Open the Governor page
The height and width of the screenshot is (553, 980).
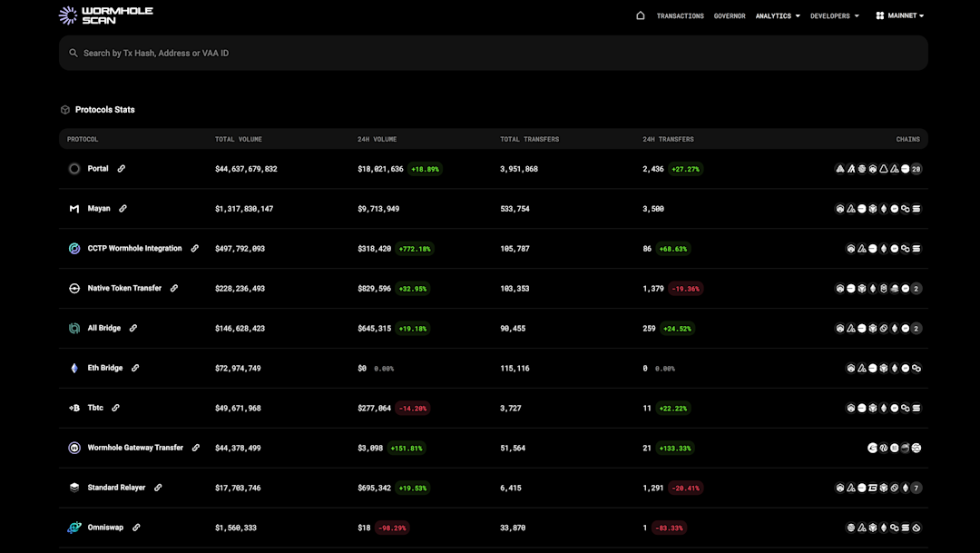coord(730,15)
